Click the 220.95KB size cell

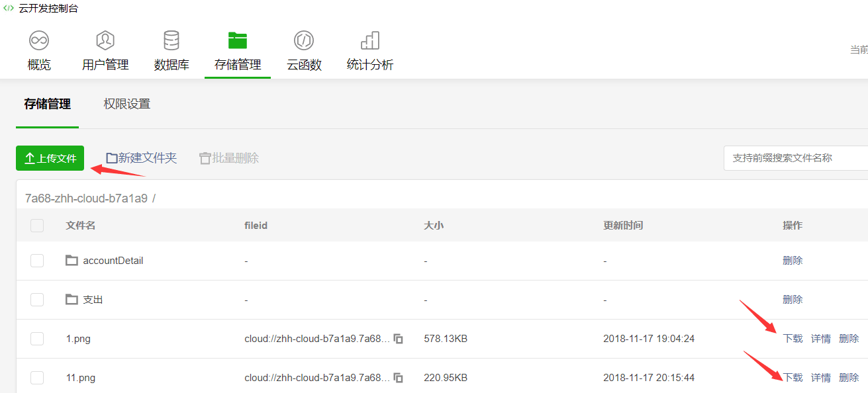[x=446, y=378]
